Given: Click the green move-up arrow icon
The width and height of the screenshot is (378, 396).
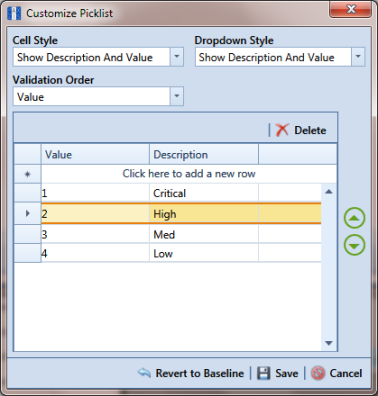Looking at the screenshot, I should click(354, 218).
